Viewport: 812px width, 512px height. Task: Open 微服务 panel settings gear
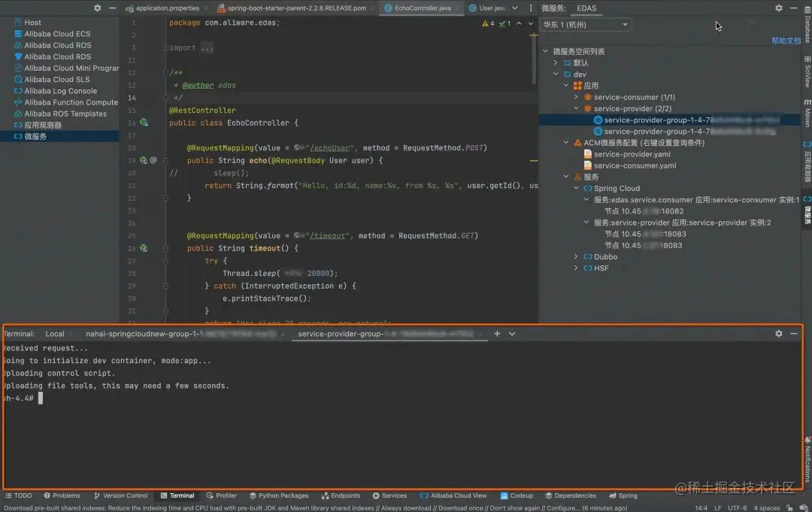pos(778,8)
